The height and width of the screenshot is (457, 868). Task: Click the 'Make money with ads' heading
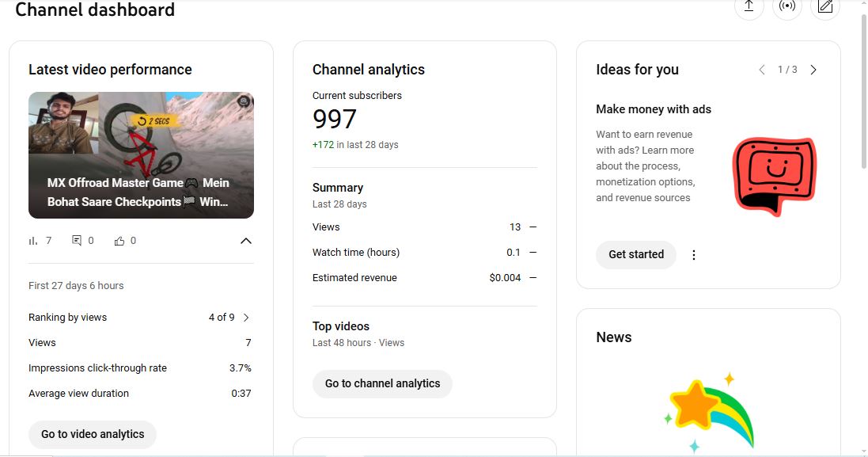click(x=654, y=109)
